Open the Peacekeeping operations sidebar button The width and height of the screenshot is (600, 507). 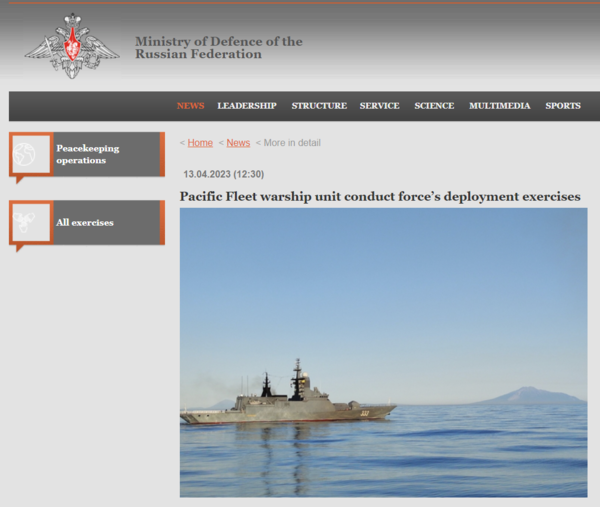(87, 154)
